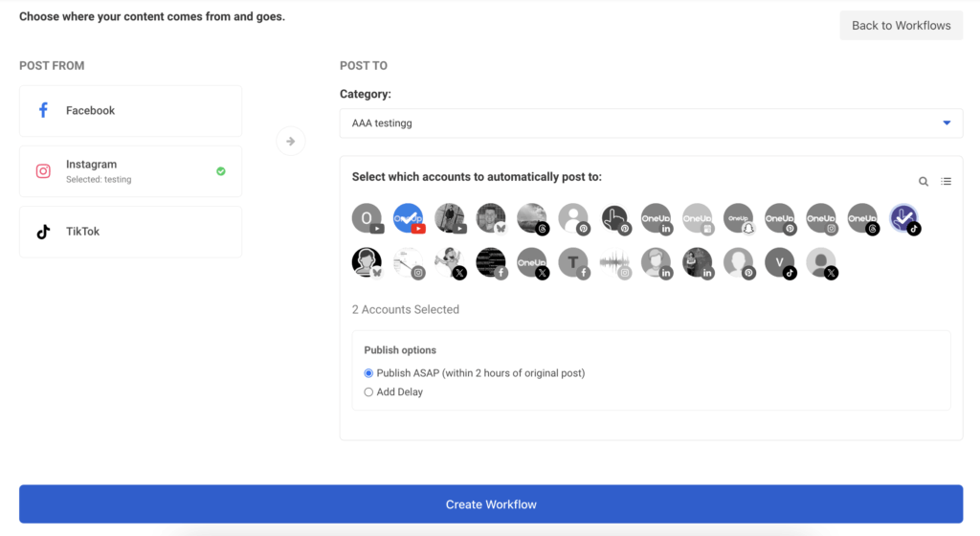Select the OneUp Snapchat account avatar
The height and width of the screenshot is (536, 980).
pos(739,218)
